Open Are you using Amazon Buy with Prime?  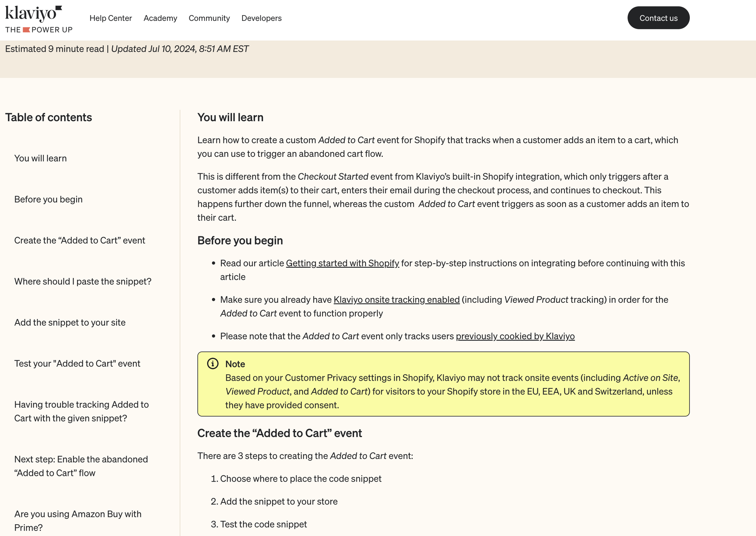point(78,521)
